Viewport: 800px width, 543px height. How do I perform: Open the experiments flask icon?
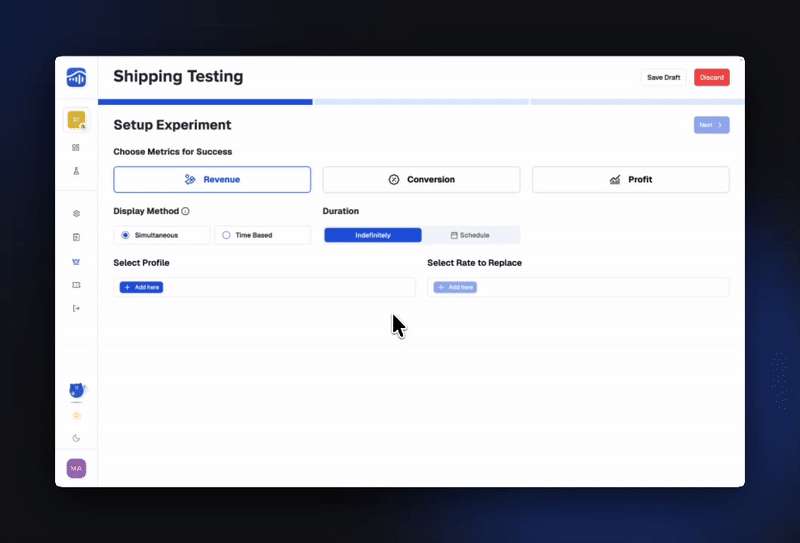[x=76, y=171]
